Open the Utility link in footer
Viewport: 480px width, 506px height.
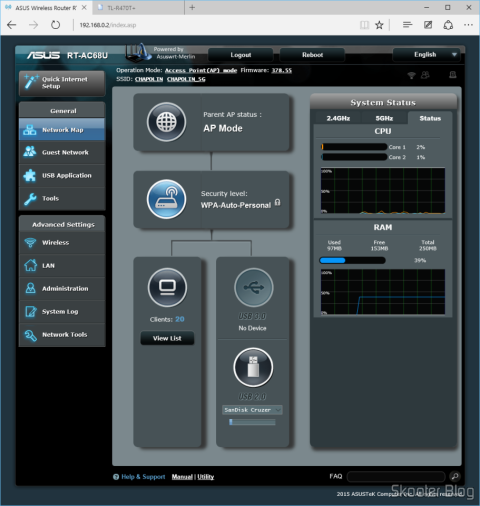click(206, 477)
